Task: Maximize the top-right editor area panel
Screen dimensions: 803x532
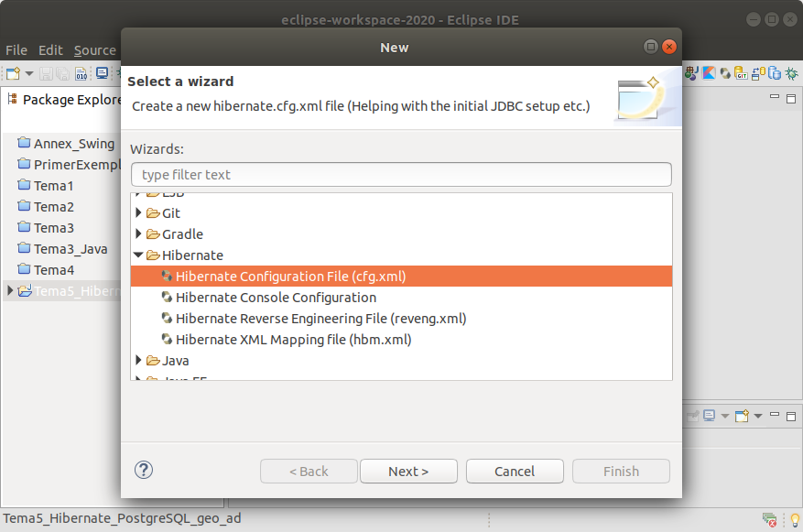Action: tap(791, 98)
